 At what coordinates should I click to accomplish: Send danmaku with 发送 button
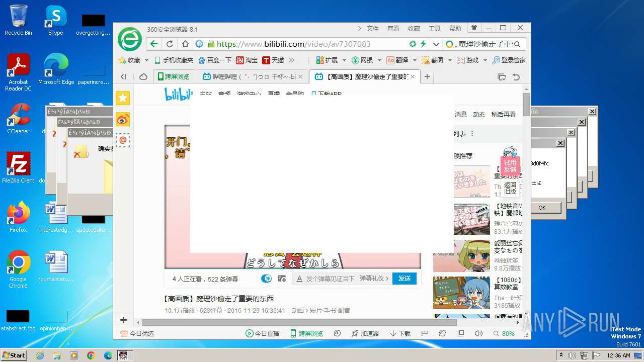pos(405,278)
